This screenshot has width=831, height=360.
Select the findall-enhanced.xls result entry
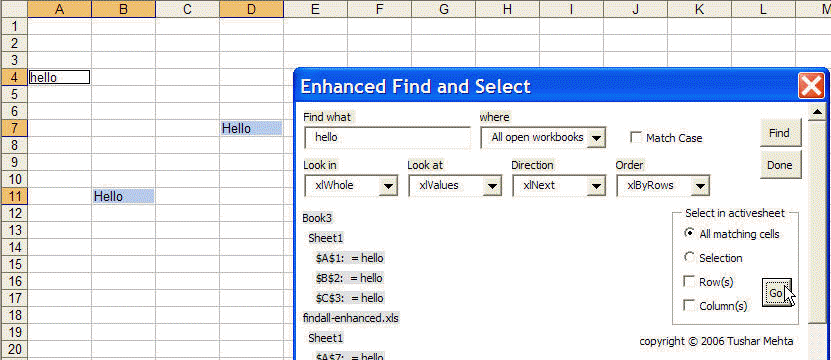coord(351,318)
